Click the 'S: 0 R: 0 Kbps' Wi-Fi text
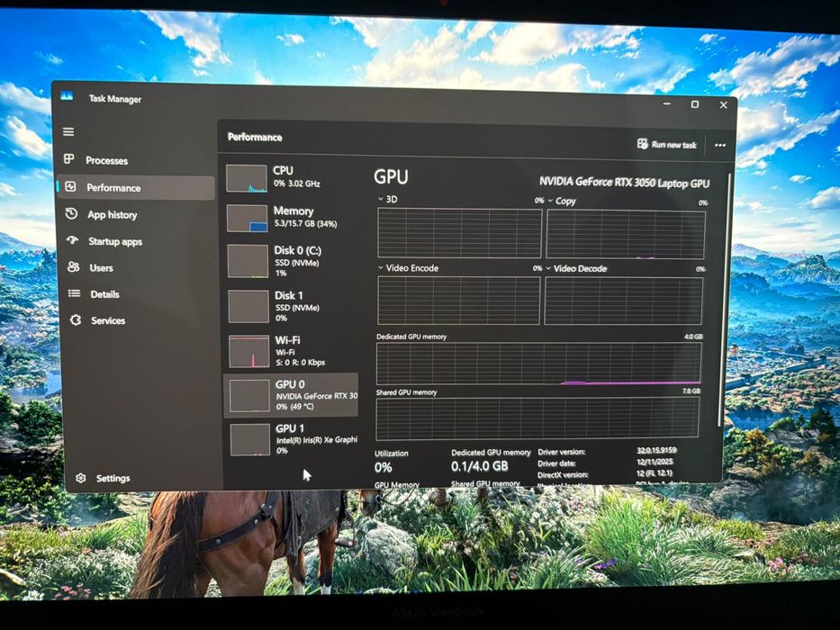 click(x=301, y=362)
